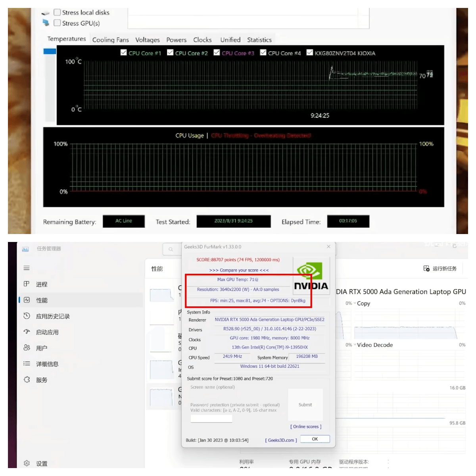Click the RTX 5000 Ada Generation Laptop GPU heading
Viewport: 476px width, 476px height.
pos(401,292)
